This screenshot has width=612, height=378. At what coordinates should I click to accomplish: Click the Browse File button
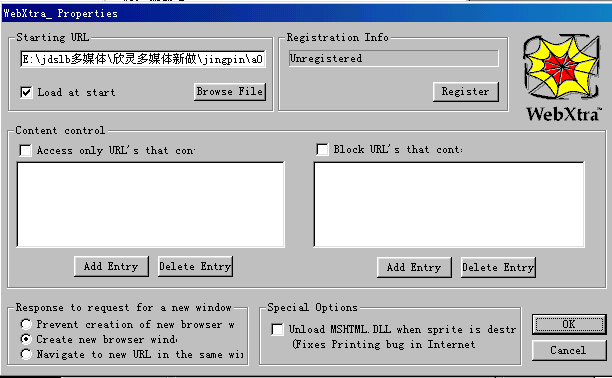click(230, 92)
